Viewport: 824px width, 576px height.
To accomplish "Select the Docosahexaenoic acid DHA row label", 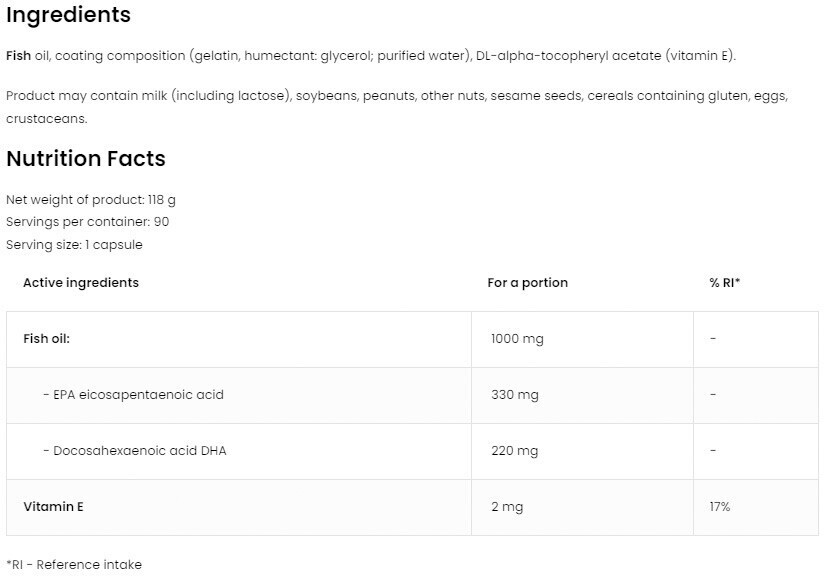I will click(135, 451).
